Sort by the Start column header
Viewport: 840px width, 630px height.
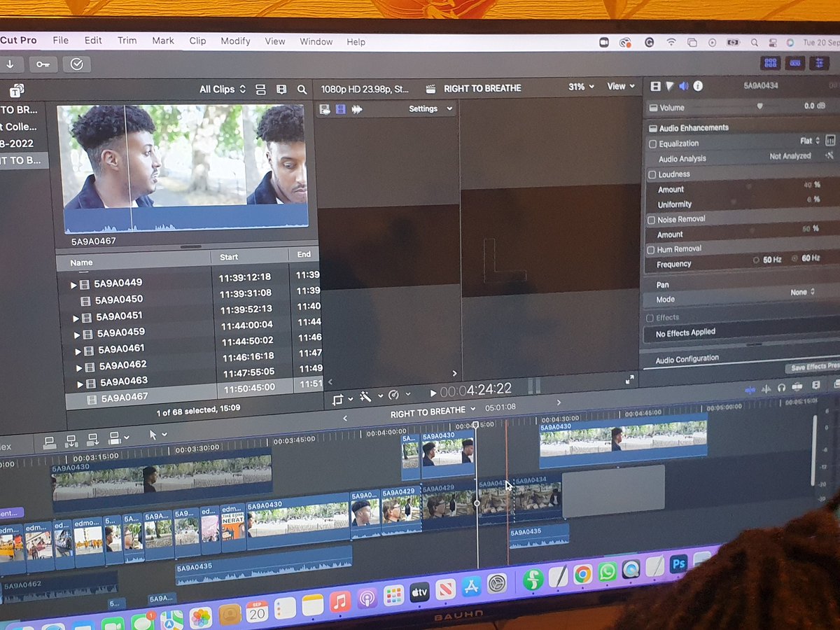pyautogui.click(x=251, y=257)
